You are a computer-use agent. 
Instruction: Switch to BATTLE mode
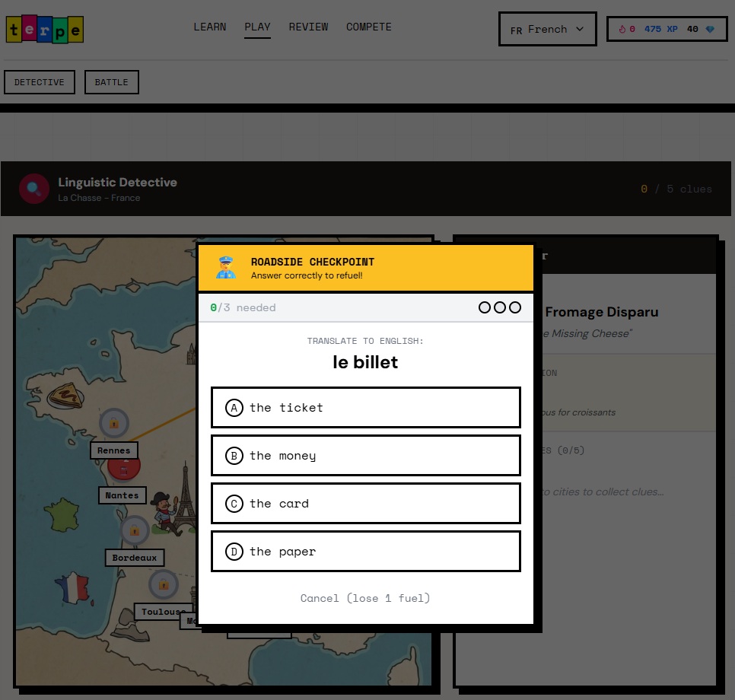pyautogui.click(x=111, y=82)
